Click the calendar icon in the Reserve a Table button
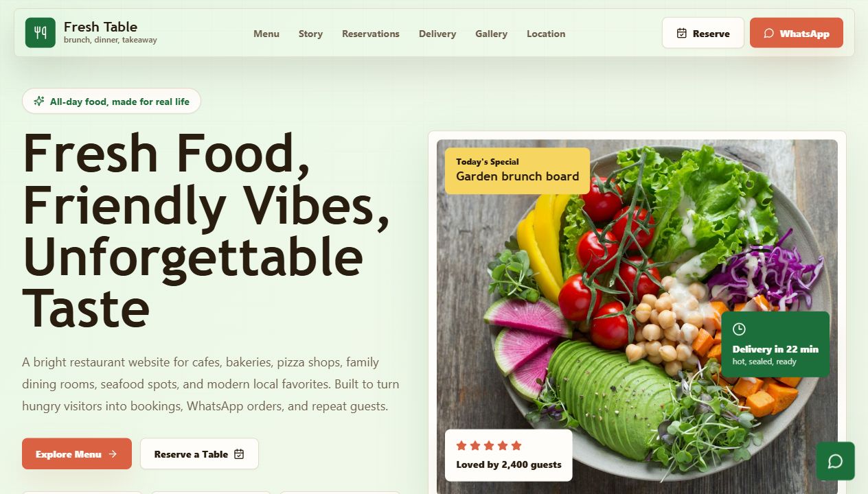This screenshot has height=494, width=868. 239,454
